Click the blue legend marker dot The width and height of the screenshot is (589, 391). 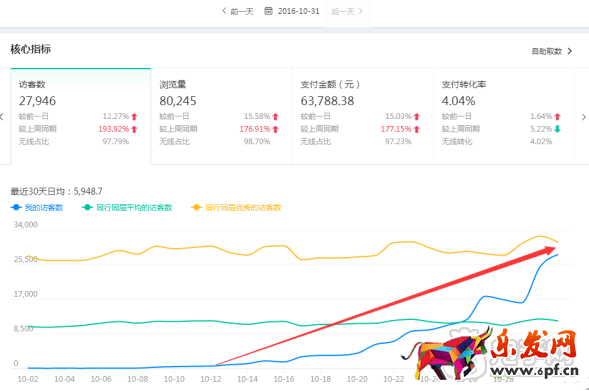16,207
